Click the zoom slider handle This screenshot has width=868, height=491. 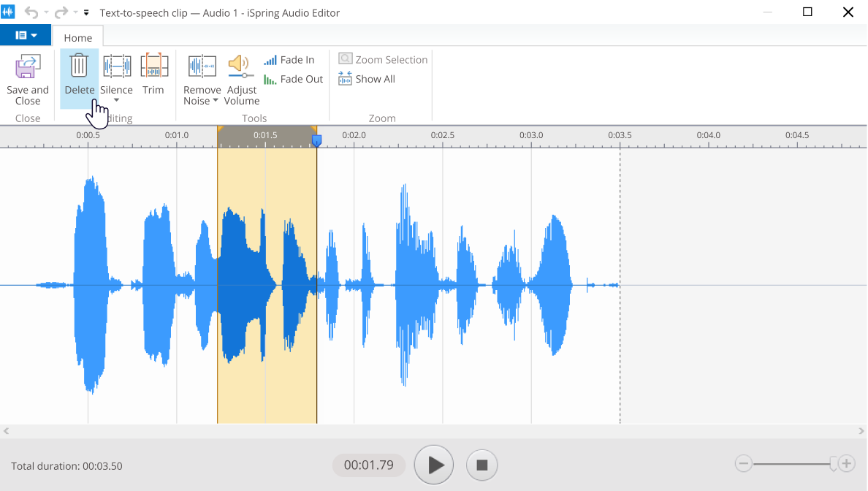pyautogui.click(x=834, y=463)
